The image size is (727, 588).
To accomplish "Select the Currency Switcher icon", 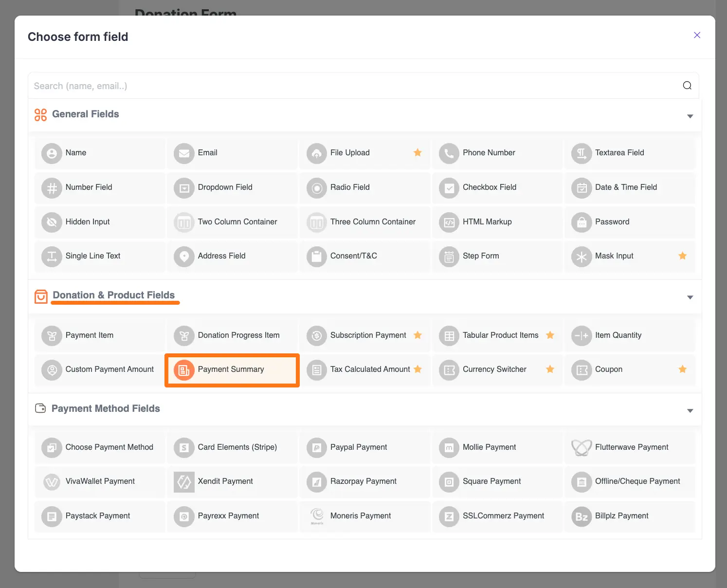I will (449, 369).
